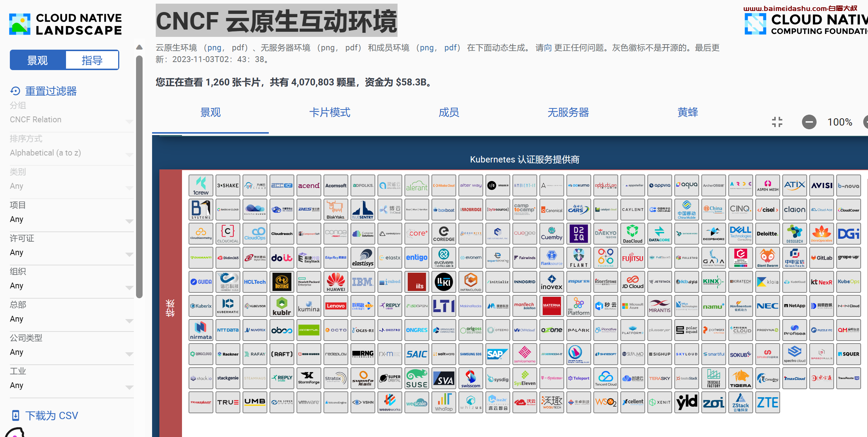Open the 组织 Any dropdown

coord(71,286)
